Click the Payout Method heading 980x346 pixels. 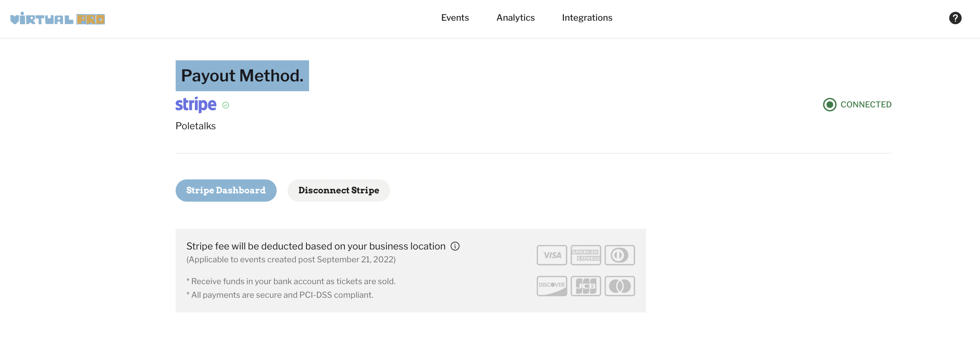click(242, 76)
